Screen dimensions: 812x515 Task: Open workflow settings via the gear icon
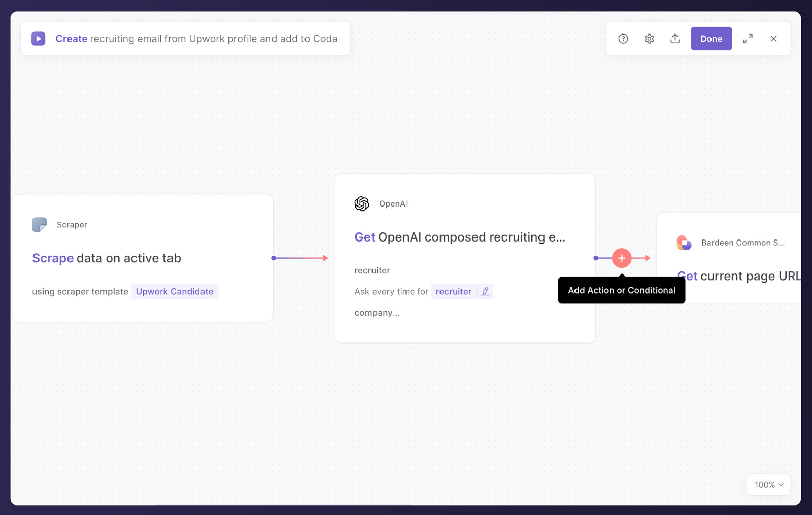(649, 39)
